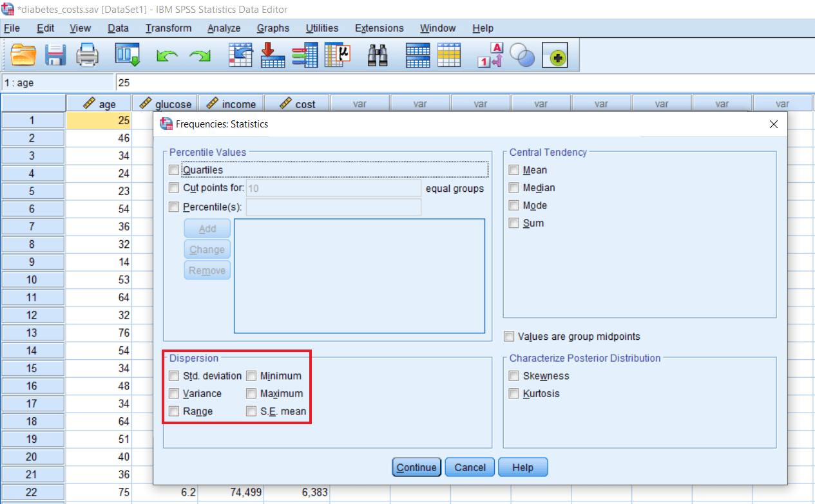The height and width of the screenshot is (504, 815).
Task: Click the Cancel button in the dialog
Action: point(470,467)
